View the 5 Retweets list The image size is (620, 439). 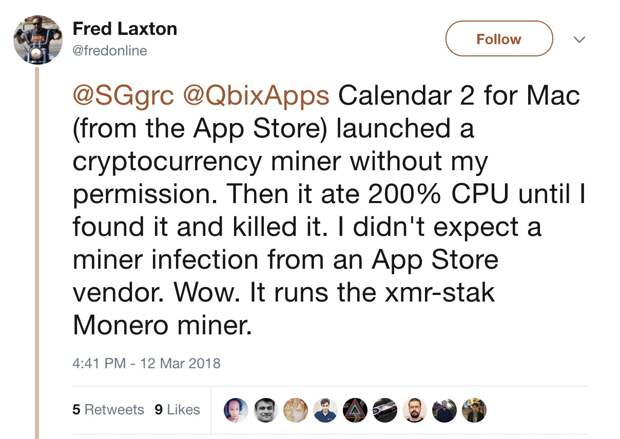coord(108,409)
